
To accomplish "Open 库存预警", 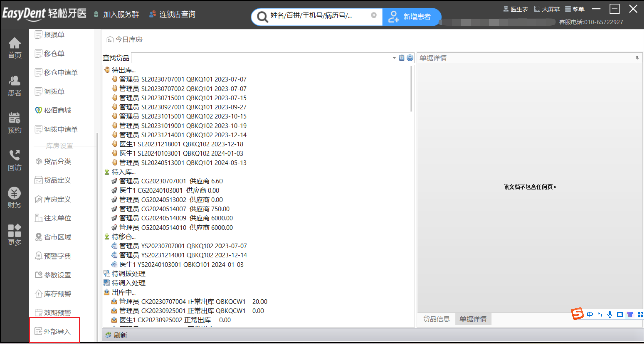I will click(x=53, y=294).
